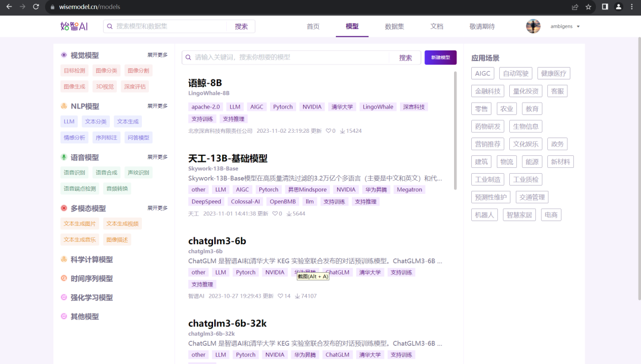Like chatglm3-6b with heart icon

pos(280,296)
